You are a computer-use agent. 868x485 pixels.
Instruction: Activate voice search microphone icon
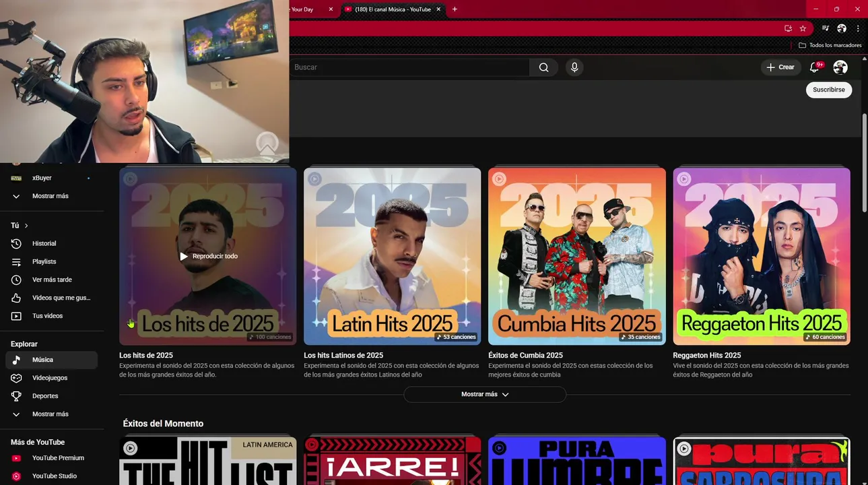point(574,67)
